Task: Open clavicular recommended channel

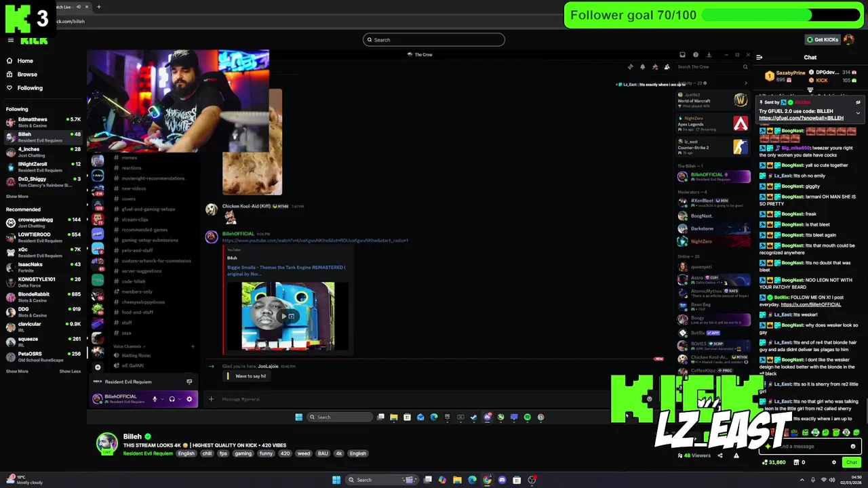Action: point(42,327)
